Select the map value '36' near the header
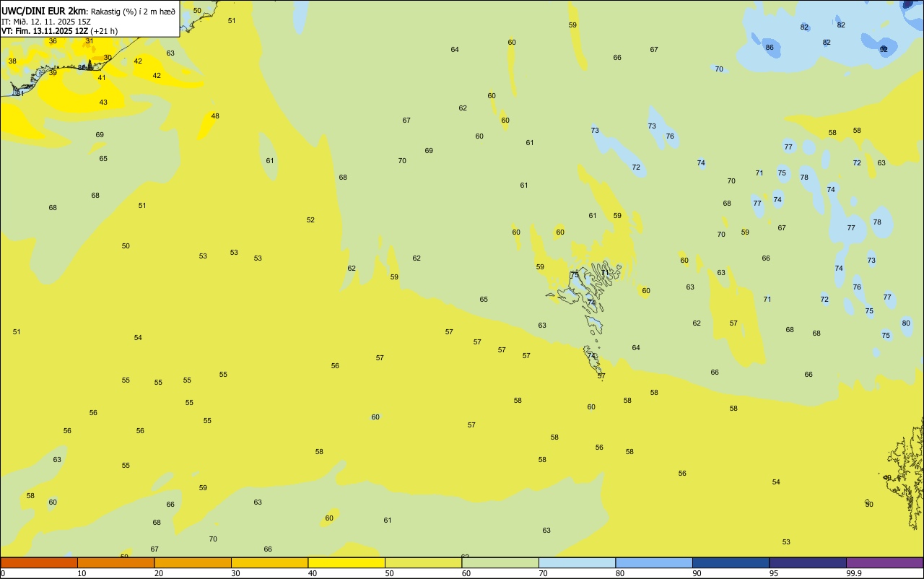This screenshot has width=924, height=579. [x=53, y=41]
